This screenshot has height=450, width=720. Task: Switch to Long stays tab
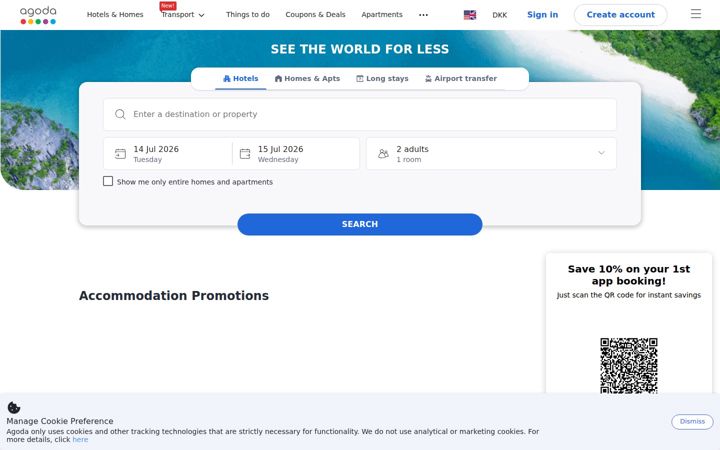pos(382,79)
